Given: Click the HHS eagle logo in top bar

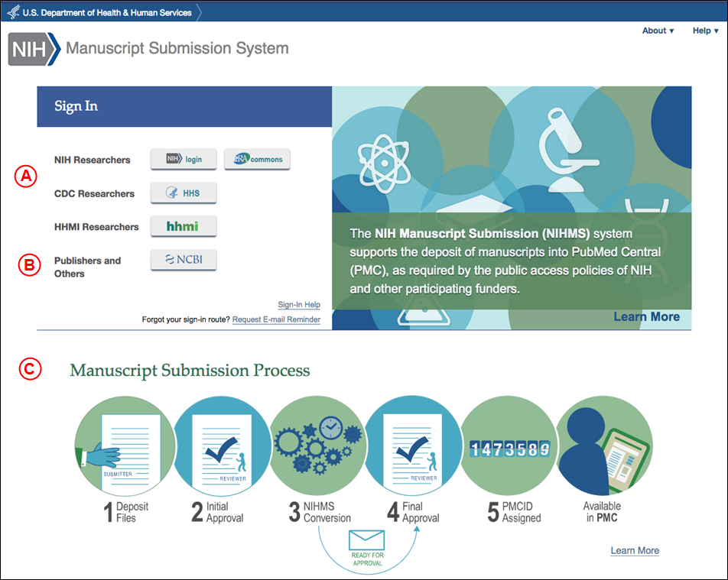Looking at the screenshot, I should 14,12.
